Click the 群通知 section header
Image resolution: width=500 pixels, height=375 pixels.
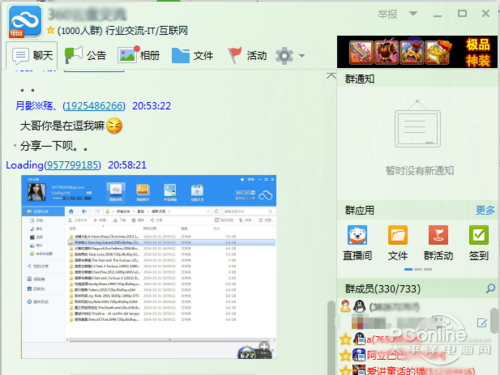[x=360, y=79]
